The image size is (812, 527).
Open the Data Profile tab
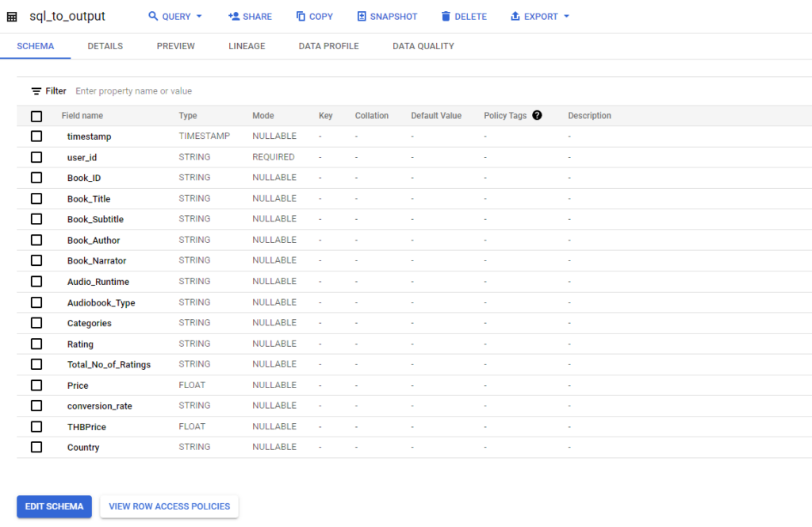328,46
